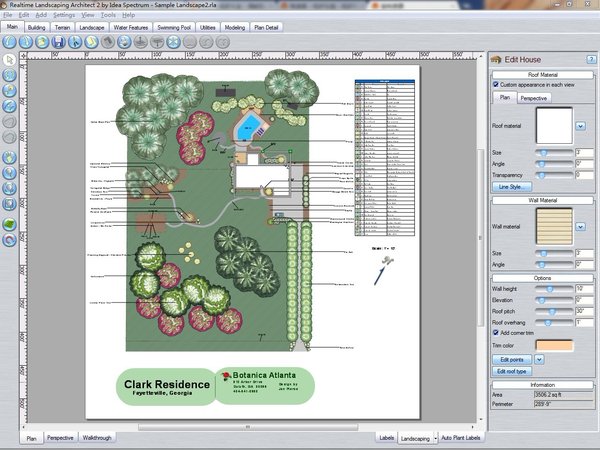Open Wall material dropdown arrow
Image resolution: width=600 pixels, height=450 pixels.
tap(581, 228)
